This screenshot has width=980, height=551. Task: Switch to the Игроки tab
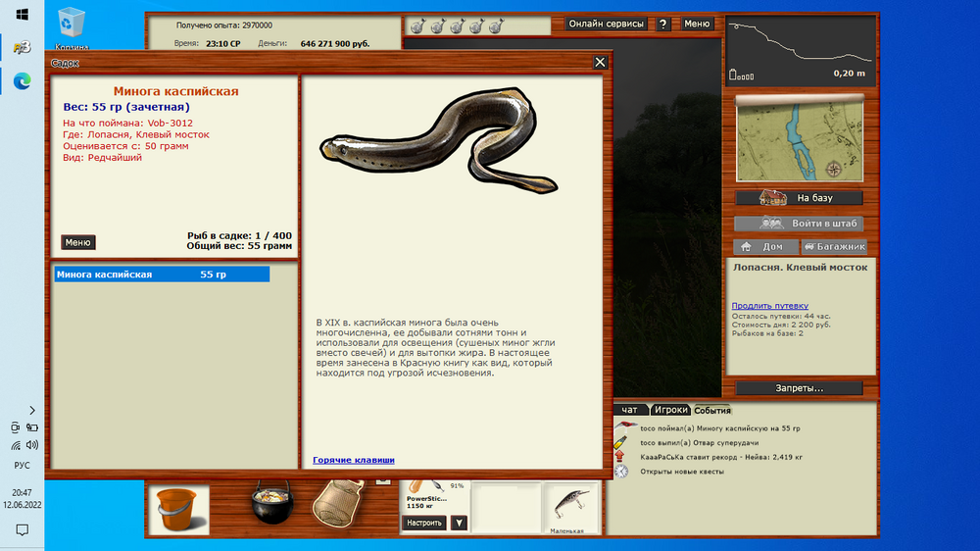coord(670,410)
